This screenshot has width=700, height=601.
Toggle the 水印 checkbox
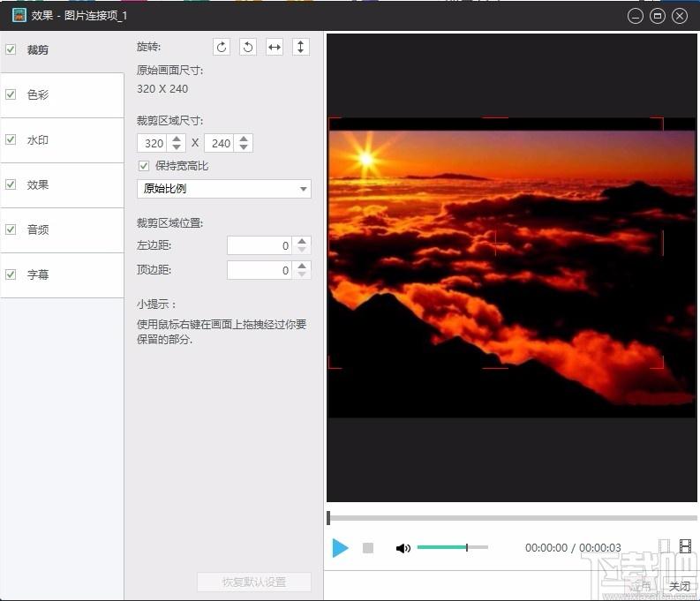coord(11,139)
